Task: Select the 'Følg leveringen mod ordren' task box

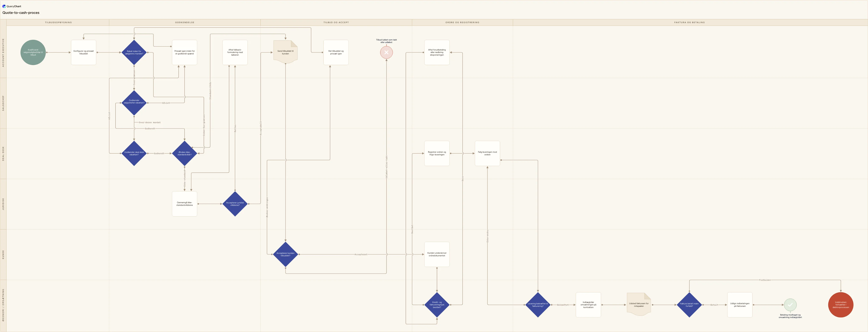Action: 487,153
